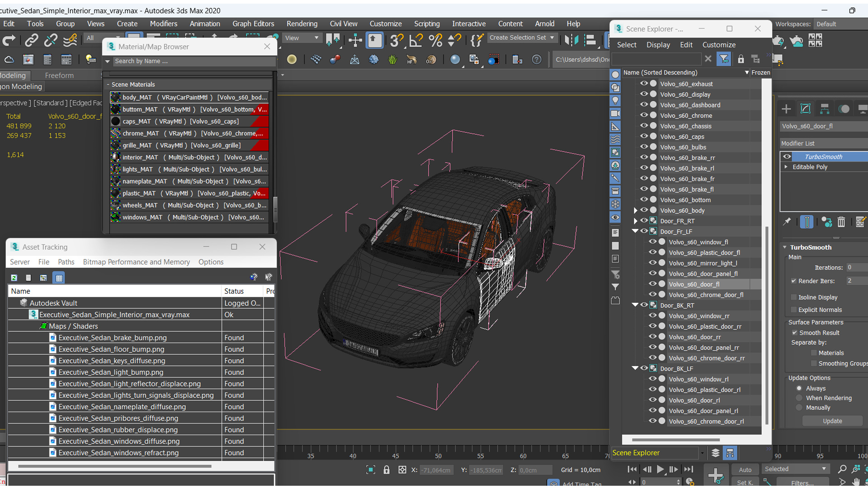Switch to the Freeform ribbon tab
Screen dimensions: 868x488
(x=59, y=75)
